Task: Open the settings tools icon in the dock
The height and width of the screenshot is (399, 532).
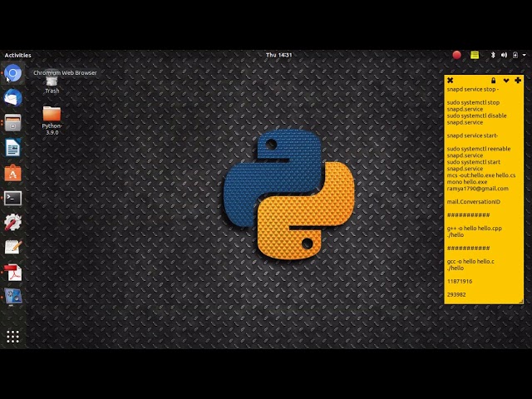Action: pos(13,223)
